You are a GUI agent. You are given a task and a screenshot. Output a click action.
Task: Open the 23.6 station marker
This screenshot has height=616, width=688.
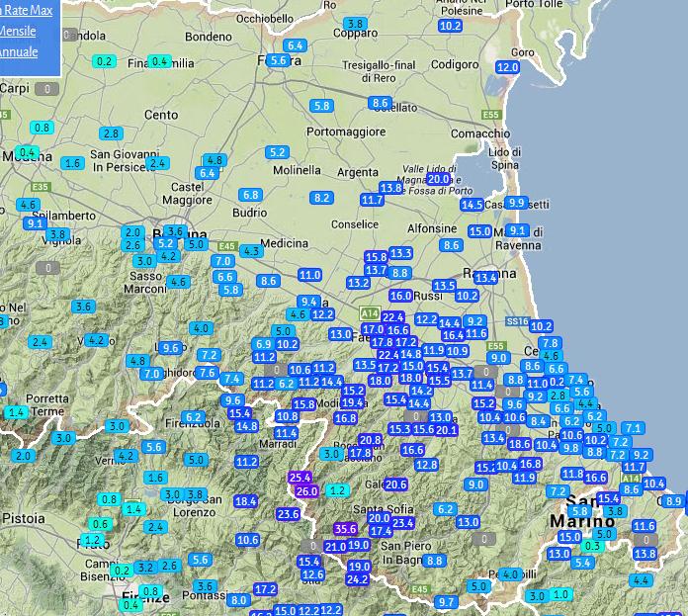tap(288, 514)
